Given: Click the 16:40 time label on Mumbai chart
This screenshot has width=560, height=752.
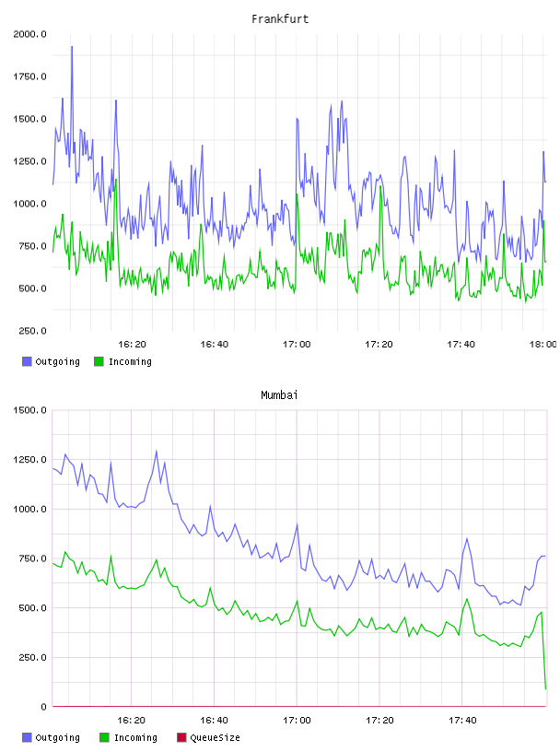Looking at the screenshot, I should (214, 721).
